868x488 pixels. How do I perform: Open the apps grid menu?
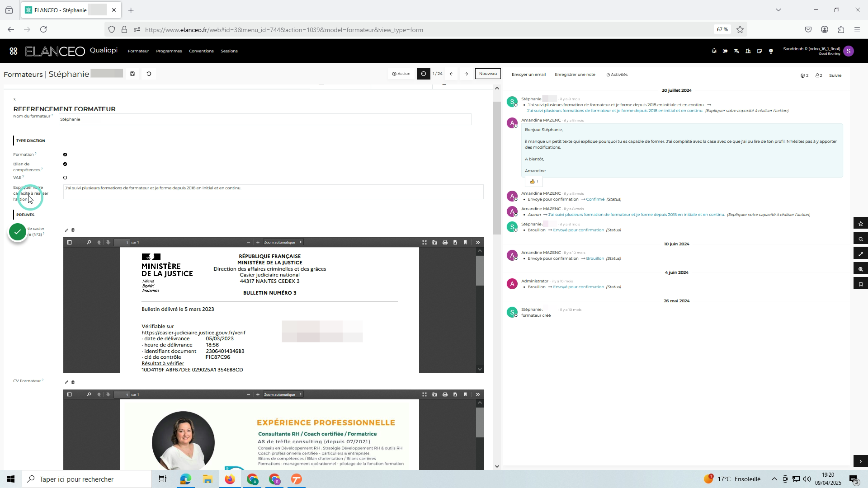14,51
